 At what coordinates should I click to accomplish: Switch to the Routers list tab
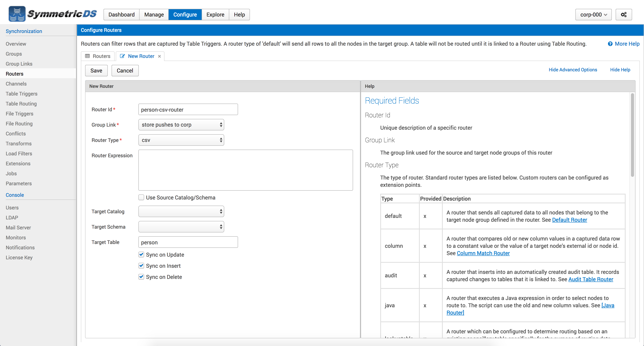point(98,56)
